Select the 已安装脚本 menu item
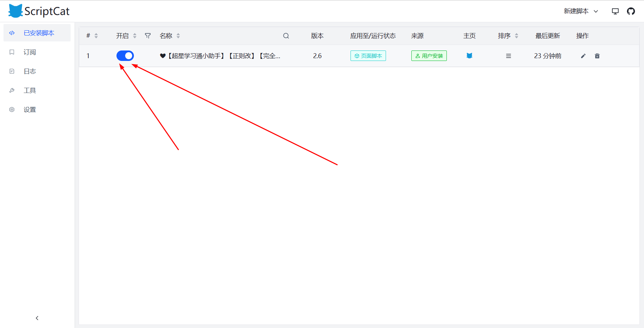Screen dimensions: 644x328 click(37, 33)
